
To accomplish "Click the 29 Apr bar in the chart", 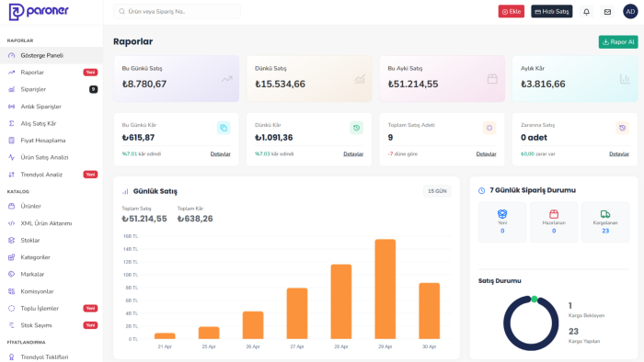I will 385,289.
